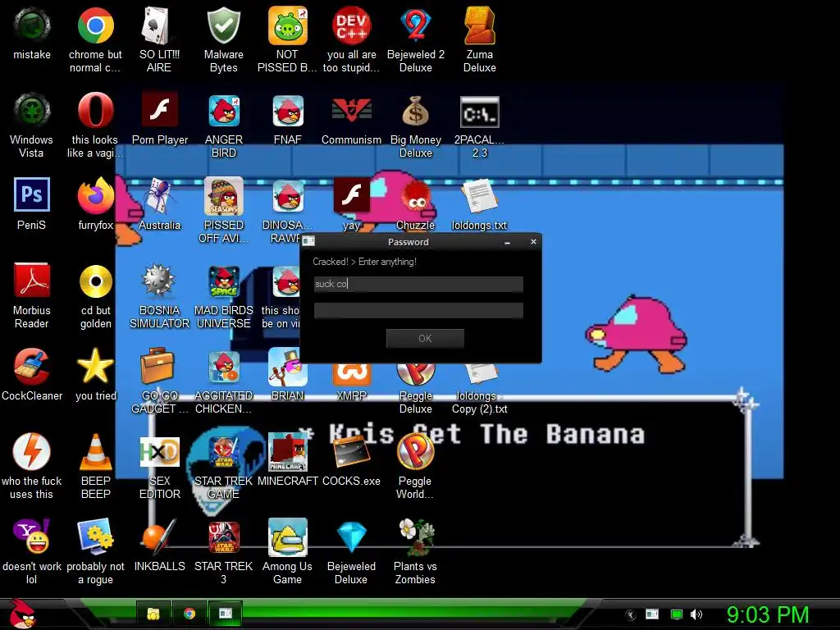Select the Bejeweled 2 Deluxe icon
The image size is (840, 630).
coord(416,25)
